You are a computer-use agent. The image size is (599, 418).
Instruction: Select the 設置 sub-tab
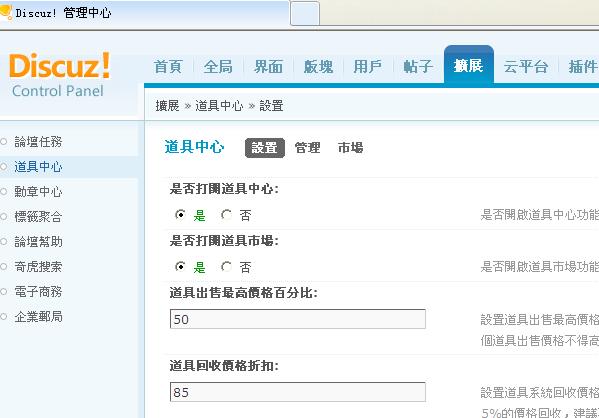(x=264, y=147)
